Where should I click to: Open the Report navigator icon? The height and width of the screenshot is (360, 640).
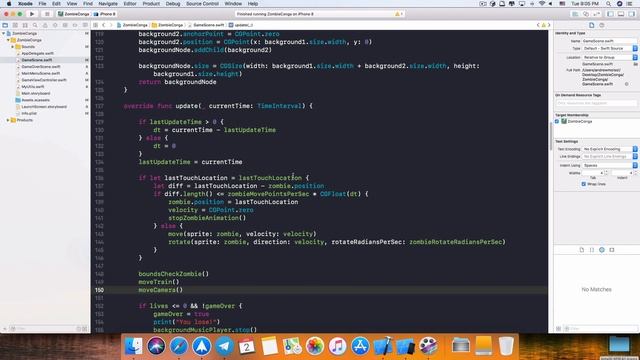(x=84, y=25)
